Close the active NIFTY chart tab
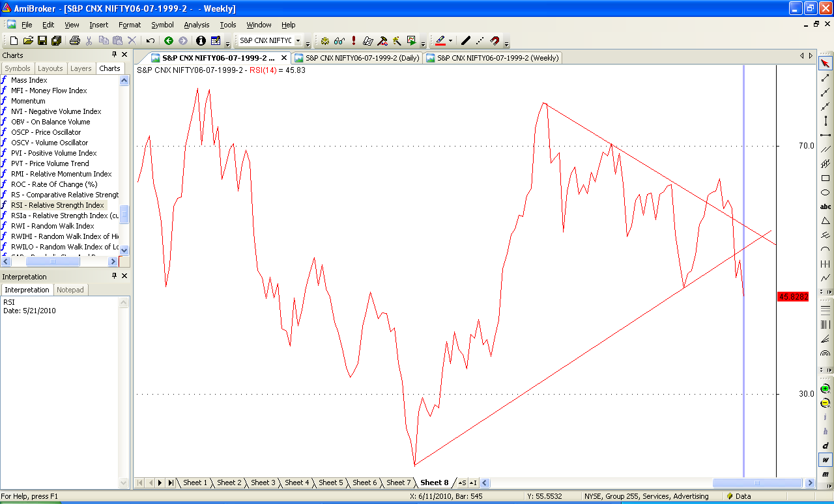Image resolution: width=834 pixels, height=504 pixels. click(283, 58)
